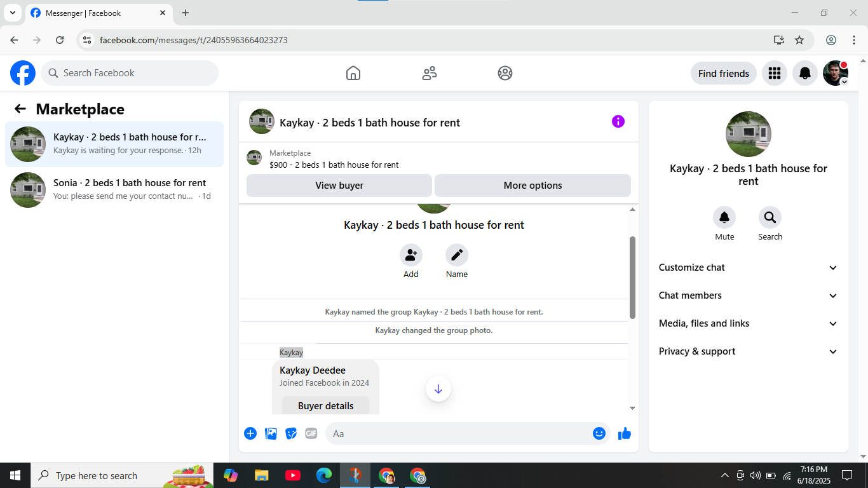Mute this conversation
868x488 pixels.
tap(724, 218)
